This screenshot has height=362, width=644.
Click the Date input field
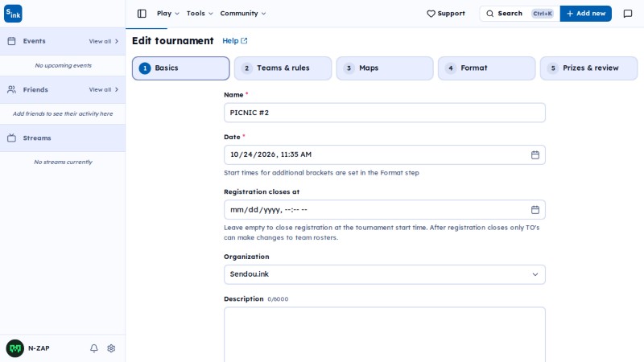point(385,154)
